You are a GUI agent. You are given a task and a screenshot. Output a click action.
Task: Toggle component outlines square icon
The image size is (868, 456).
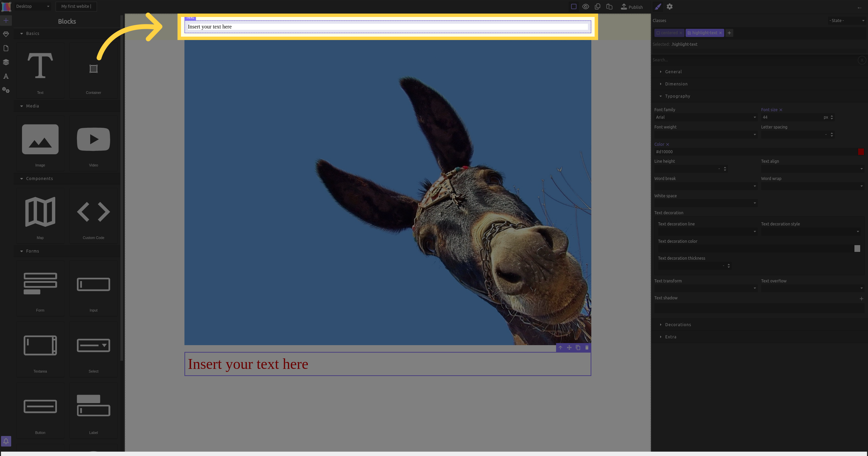click(574, 7)
